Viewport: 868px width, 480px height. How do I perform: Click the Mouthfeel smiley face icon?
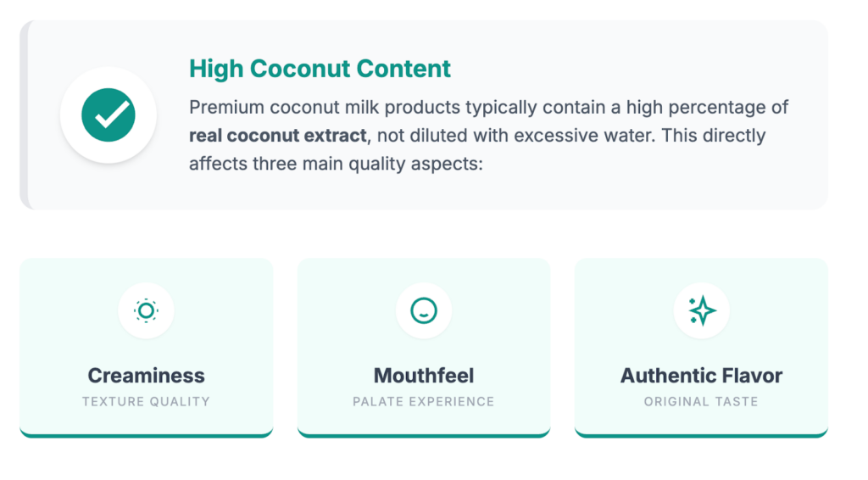click(423, 311)
